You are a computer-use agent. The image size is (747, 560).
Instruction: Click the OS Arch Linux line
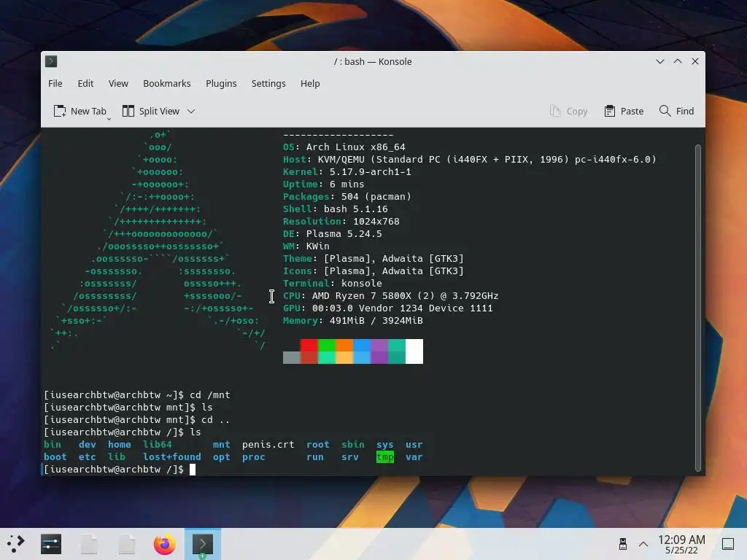pyautogui.click(x=344, y=147)
